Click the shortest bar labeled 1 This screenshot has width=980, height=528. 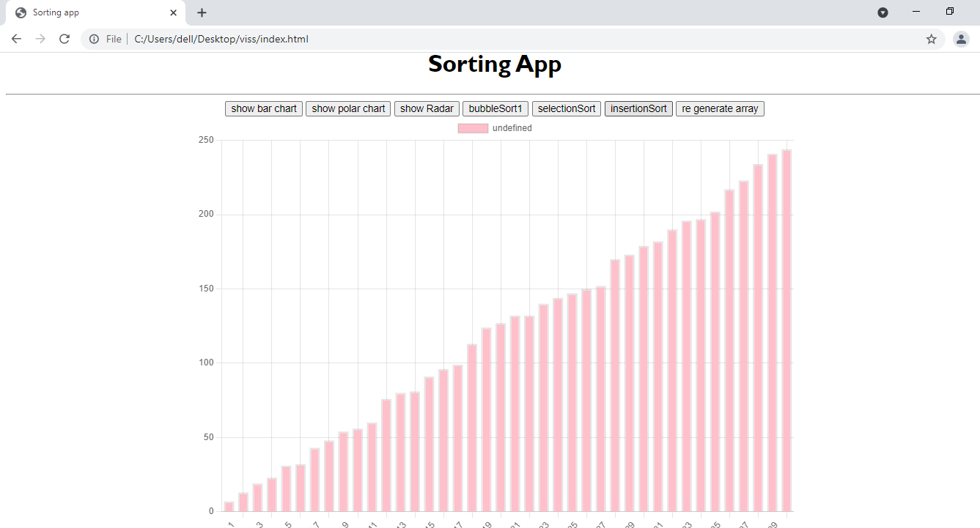229,507
